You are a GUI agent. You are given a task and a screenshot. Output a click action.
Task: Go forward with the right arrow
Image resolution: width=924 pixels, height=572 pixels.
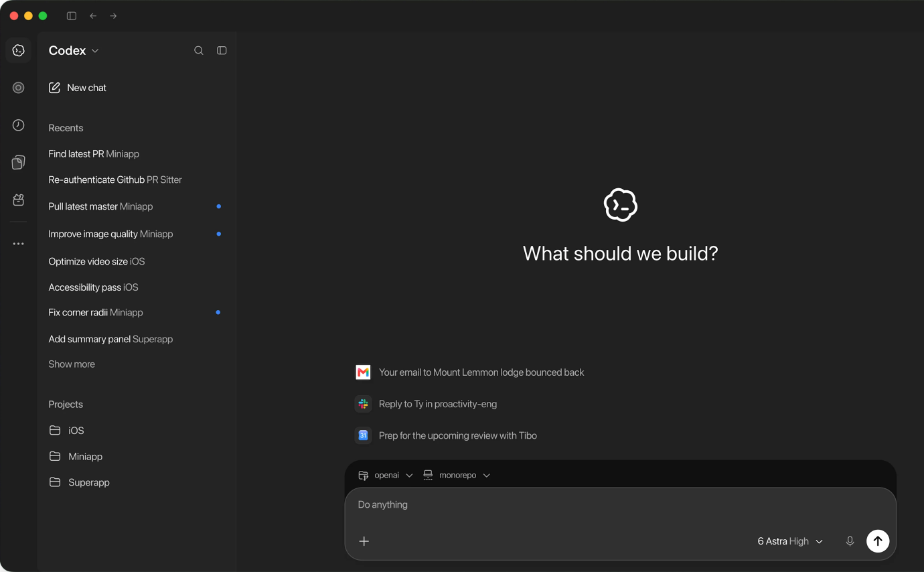tap(113, 16)
